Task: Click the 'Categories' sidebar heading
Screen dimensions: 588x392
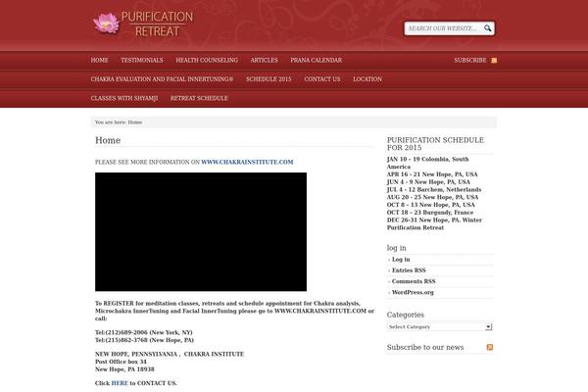Action: tap(406, 315)
